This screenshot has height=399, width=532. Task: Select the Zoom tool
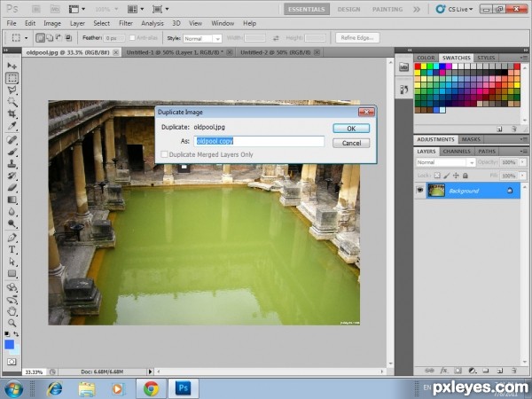(x=12, y=323)
